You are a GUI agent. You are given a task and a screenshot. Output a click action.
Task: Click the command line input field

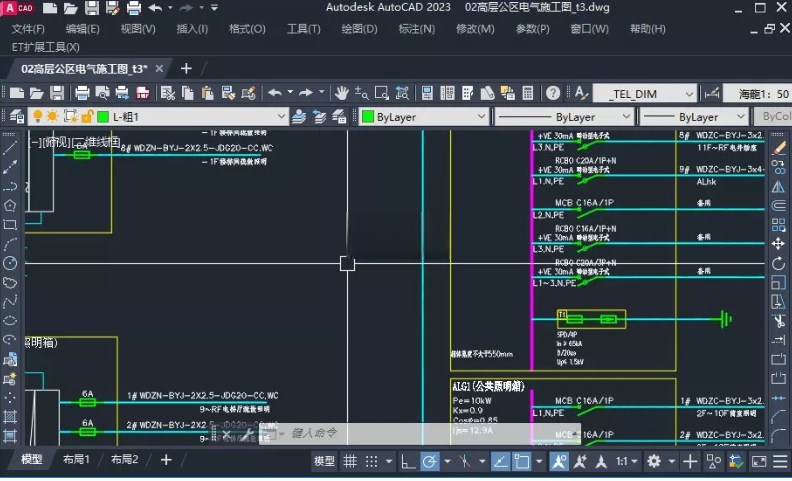(x=400, y=434)
